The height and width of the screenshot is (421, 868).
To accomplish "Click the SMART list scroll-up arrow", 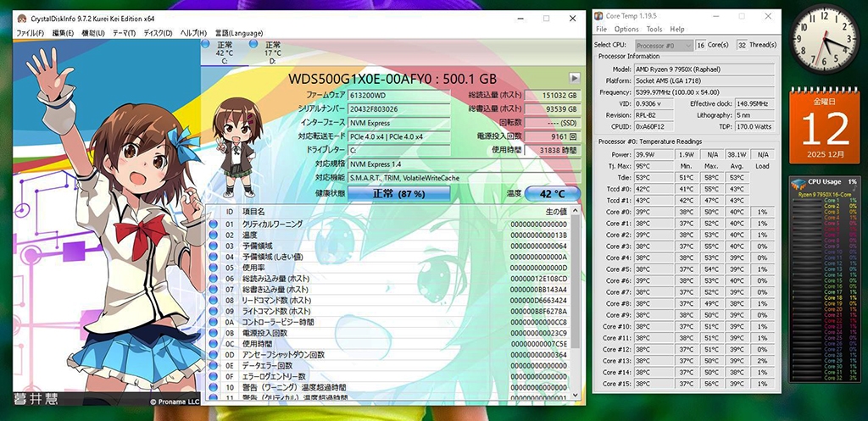I will [x=576, y=211].
